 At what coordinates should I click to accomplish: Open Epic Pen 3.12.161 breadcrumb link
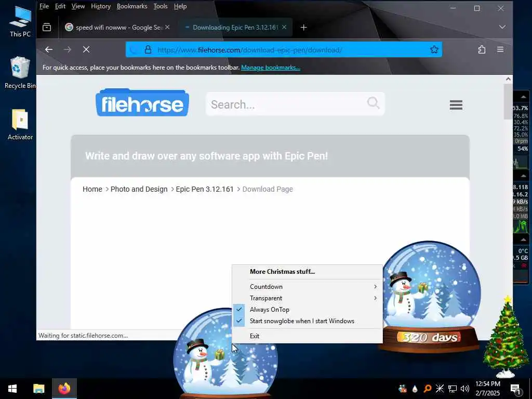pyautogui.click(x=205, y=189)
